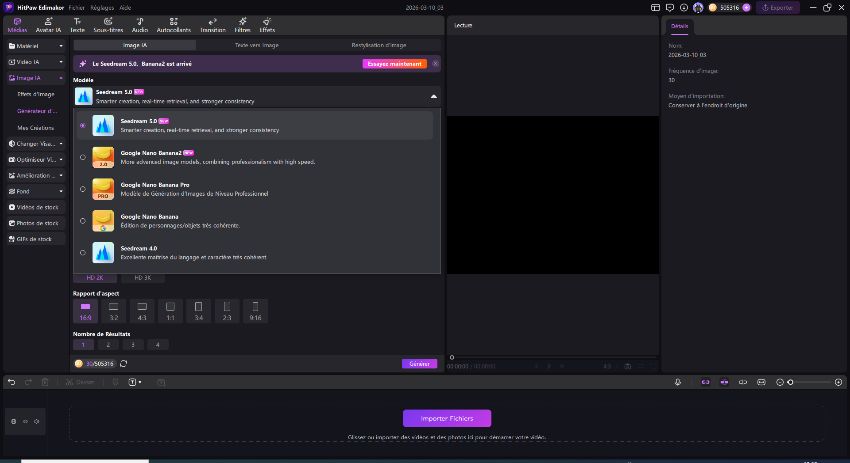Refresh the credits count icon
Viewport: 850px width, 463px height.
pos(124,364)
